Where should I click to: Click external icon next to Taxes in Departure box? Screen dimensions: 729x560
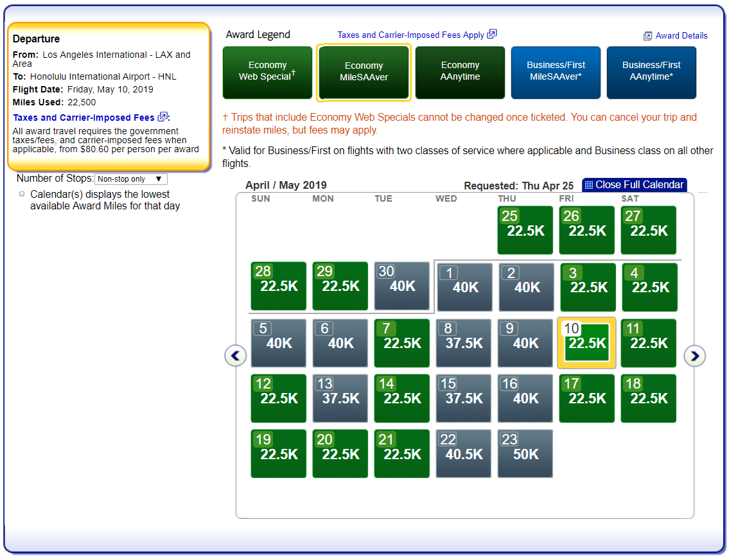[162, 117]
